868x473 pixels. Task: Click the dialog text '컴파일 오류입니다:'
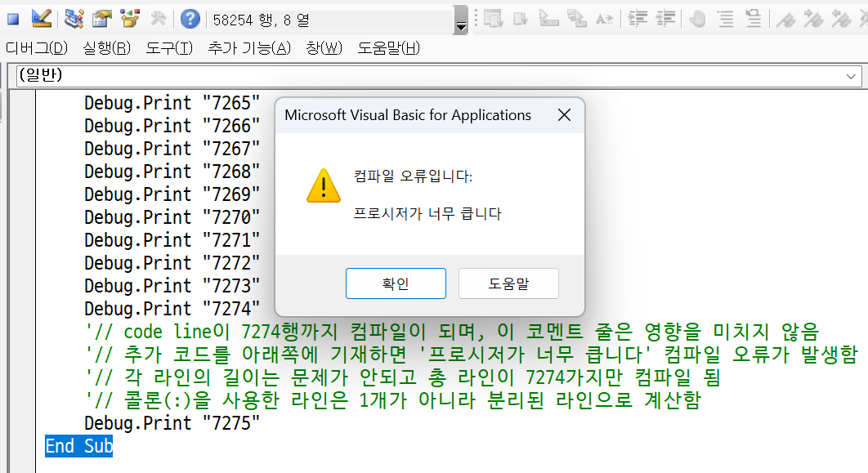click(x=413, y=176)
